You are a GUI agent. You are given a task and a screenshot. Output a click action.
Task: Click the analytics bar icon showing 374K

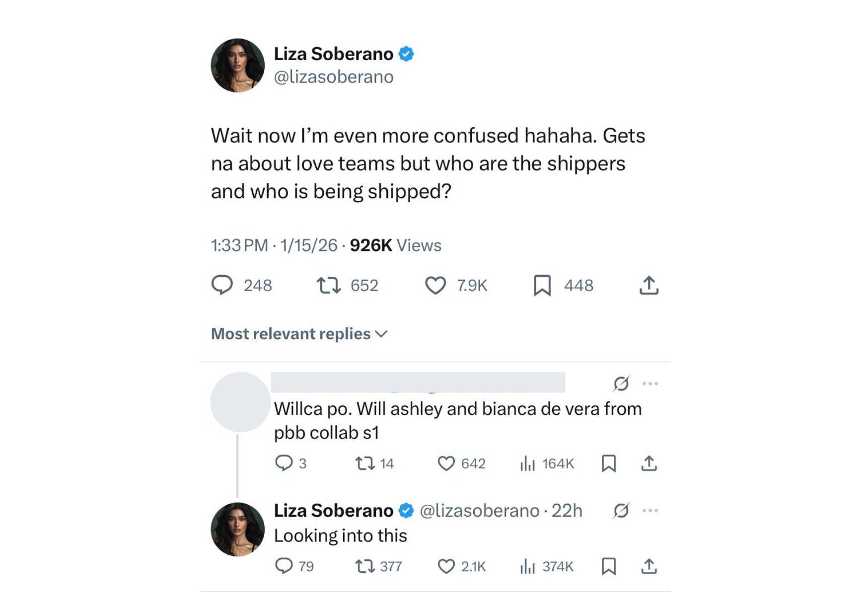(x=528, y=566)
